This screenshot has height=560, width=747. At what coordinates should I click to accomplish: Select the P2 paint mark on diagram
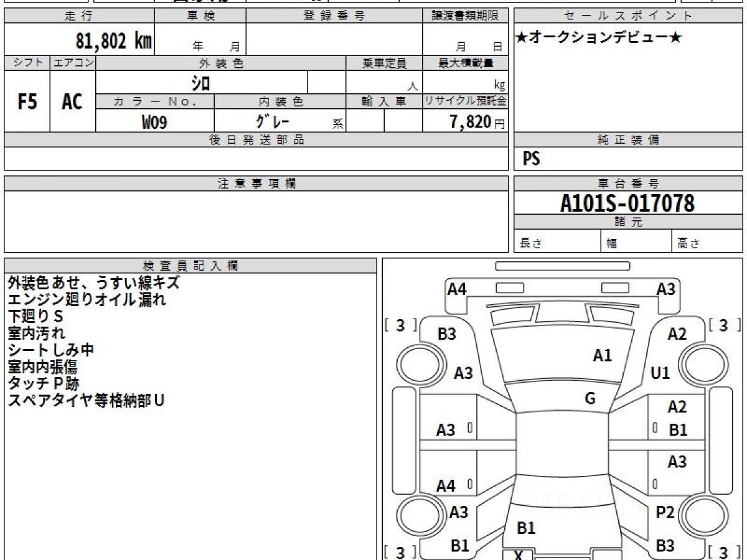point(665,512)
